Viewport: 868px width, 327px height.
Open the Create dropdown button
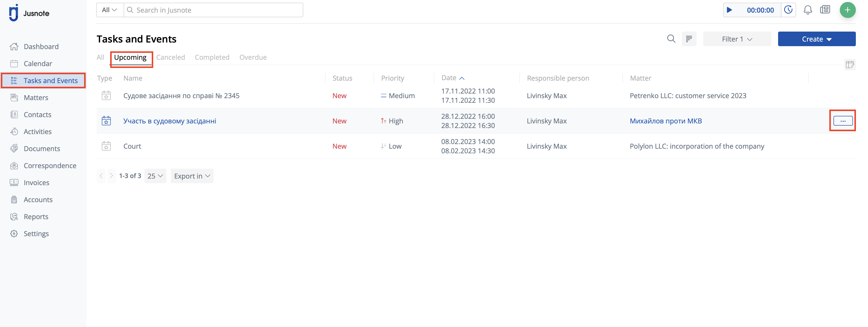[816, 39]
